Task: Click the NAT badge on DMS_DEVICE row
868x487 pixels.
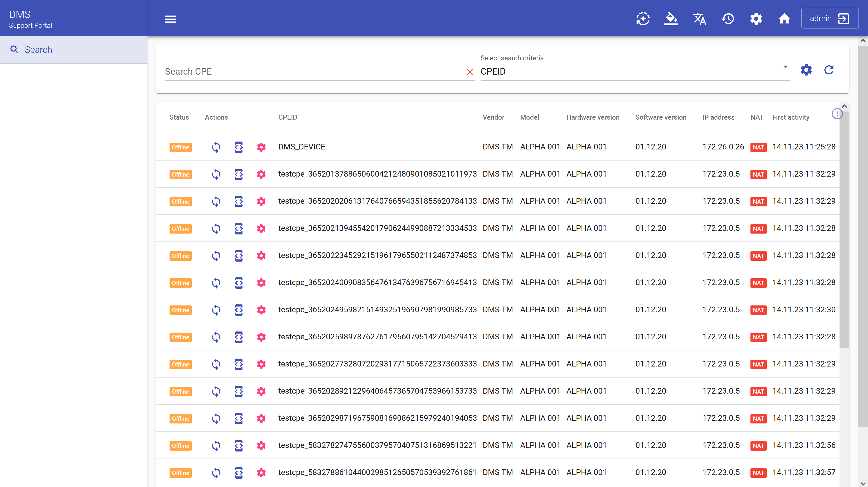Action: [759, 147]
